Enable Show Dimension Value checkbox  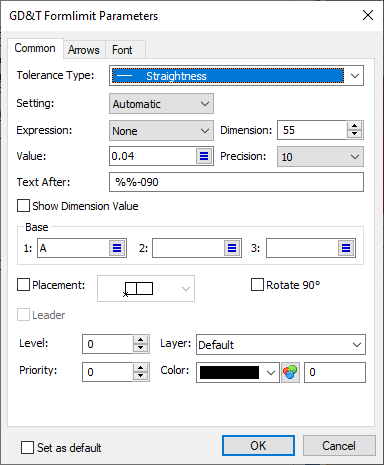click(x=23, y=206)
